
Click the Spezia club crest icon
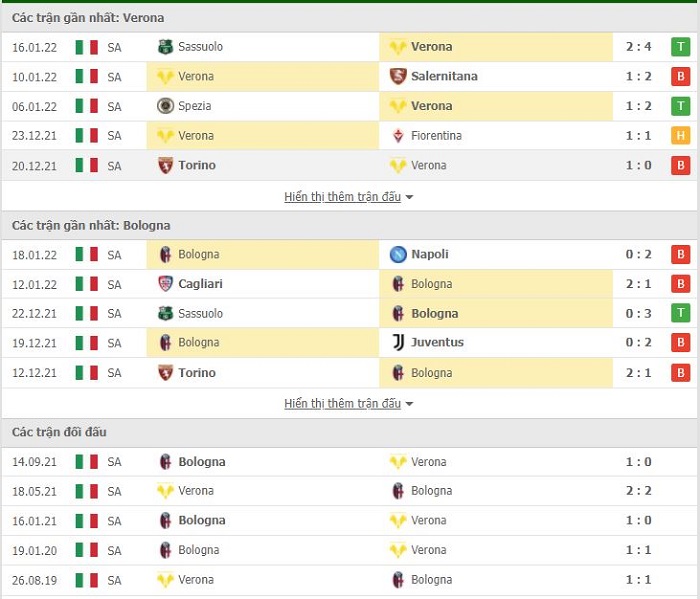[x=165, y=106]
